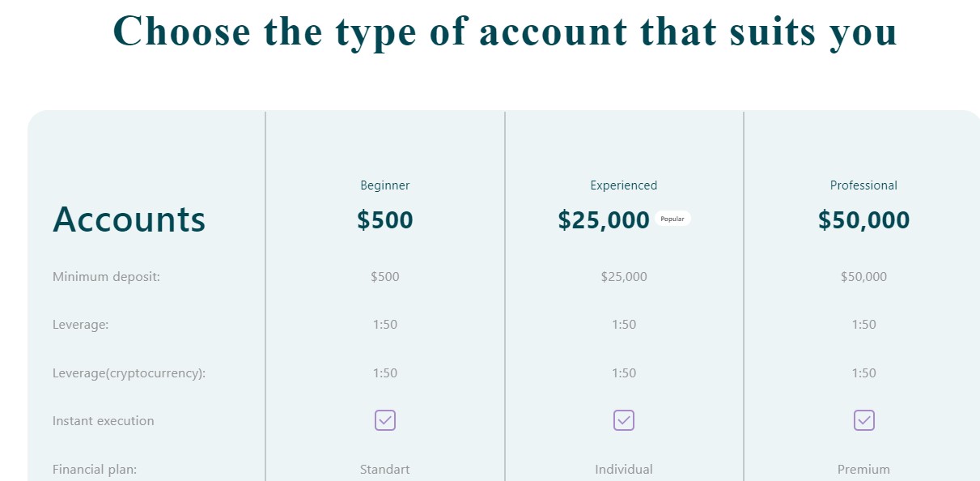Click the Standart financial plan value
This screenshot has height=481, width=980.
(x=385, y=470)
